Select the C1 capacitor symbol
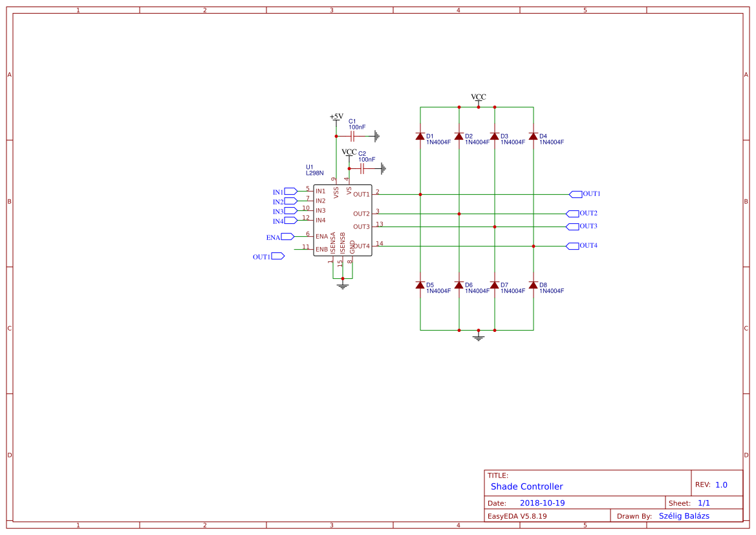This screenshot has width=756, height=535. [x=352, y=136]
